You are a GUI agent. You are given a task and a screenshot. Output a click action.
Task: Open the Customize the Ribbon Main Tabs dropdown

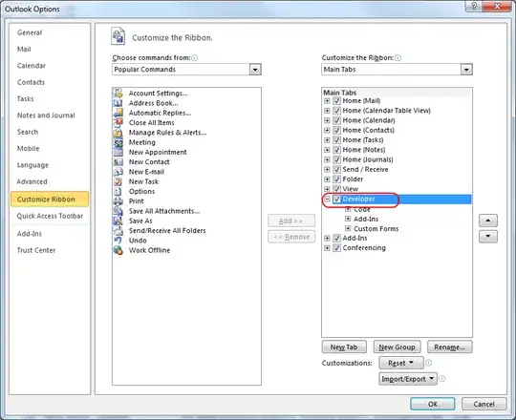click(x=466, y=70)
